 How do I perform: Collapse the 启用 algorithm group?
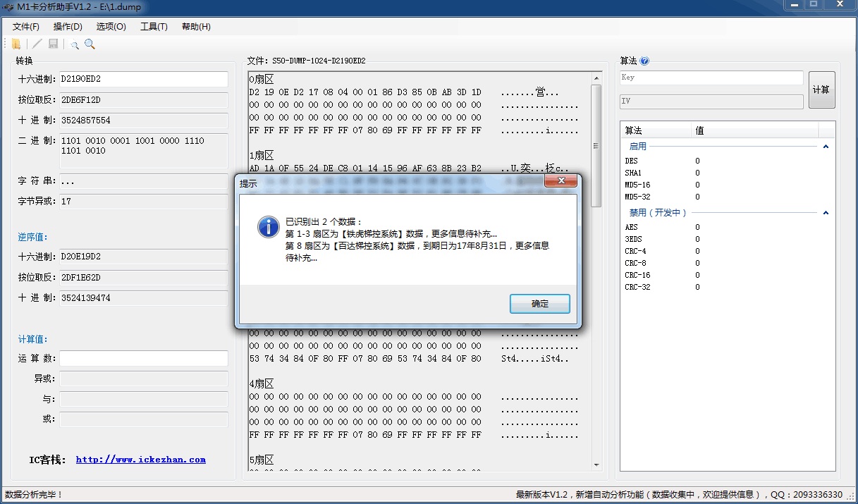(x=826, y=147)
